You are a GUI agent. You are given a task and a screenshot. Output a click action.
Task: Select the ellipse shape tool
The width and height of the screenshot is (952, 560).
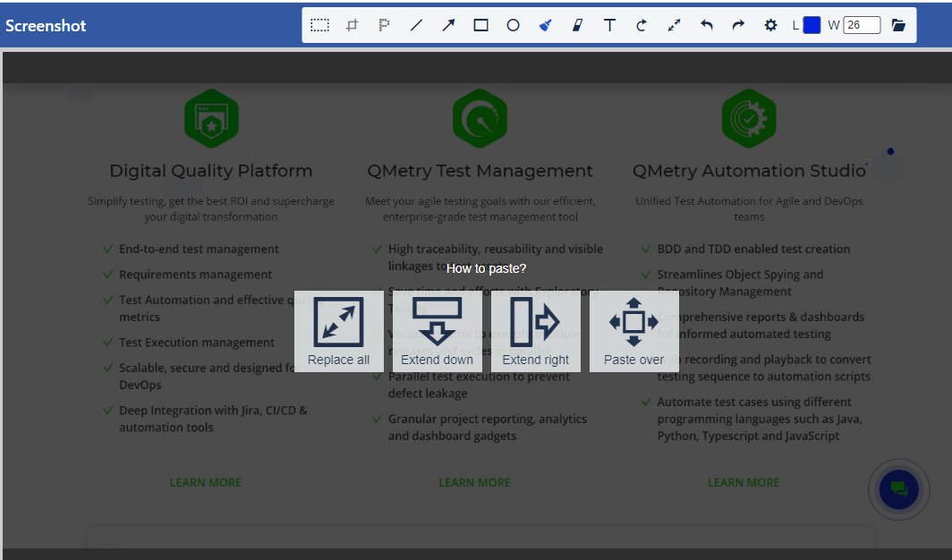[513, 25]
